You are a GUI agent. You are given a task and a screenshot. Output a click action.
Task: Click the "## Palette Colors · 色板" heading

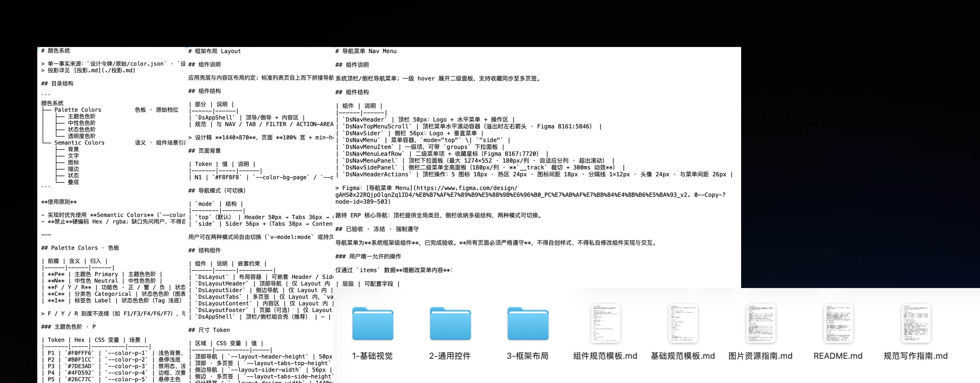tap(80, 248)
